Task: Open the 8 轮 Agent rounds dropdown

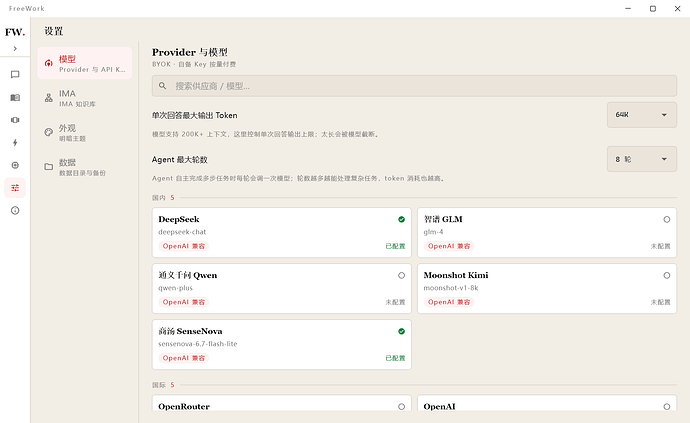Action: click(642, 159)
